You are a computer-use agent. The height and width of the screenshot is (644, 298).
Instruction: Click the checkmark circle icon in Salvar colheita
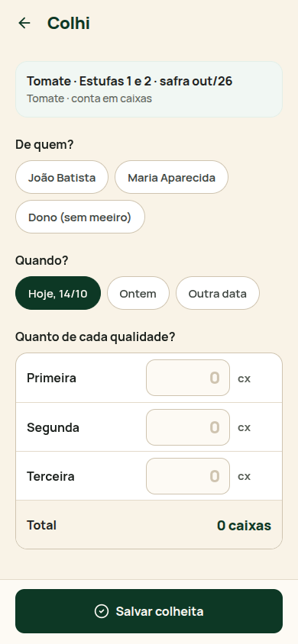click(102, 611)
